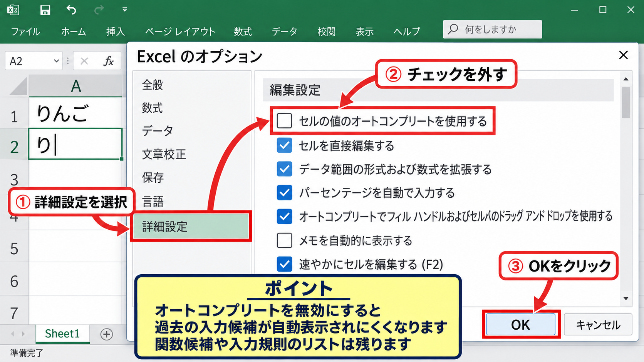Click the 何をしますか search box
The width and height of the screenshot is (644, 362).
pos(492,29)
